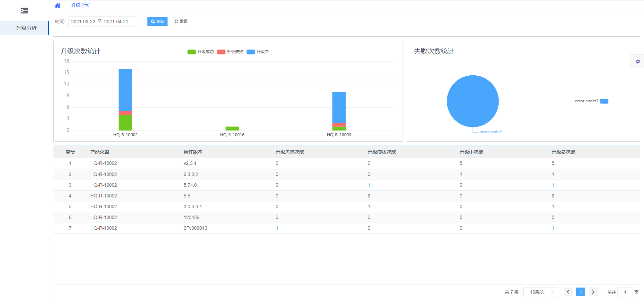644x301 pixels.
Task: Click the 升级次数统计 chart title
Action: pyautogui.click(x=80, y=51)
